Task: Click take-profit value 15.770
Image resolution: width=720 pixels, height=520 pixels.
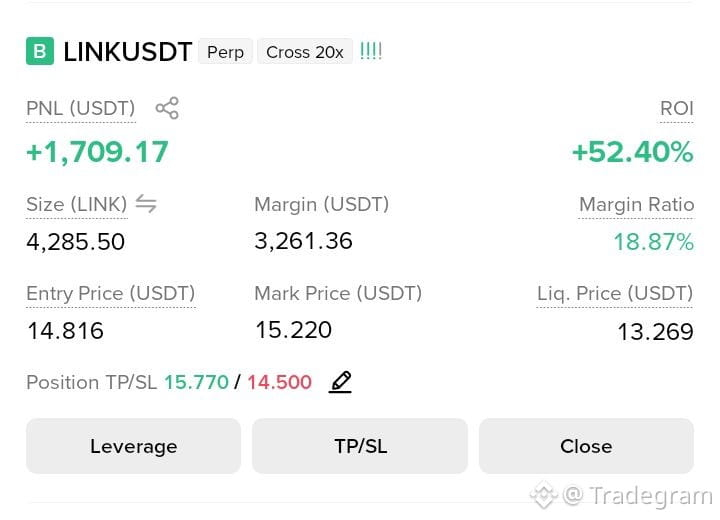Action: tap(197, 382)
